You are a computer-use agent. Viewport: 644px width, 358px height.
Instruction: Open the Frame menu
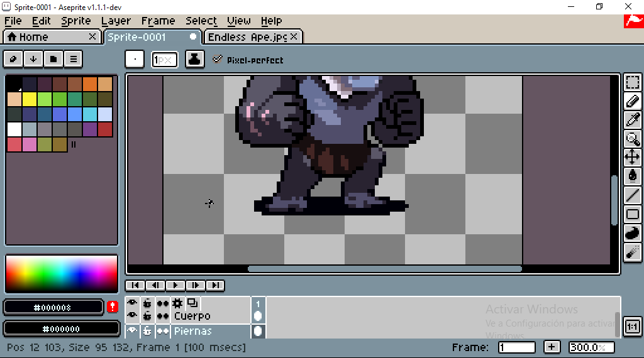pyautogui.click(x=158, y=21)
